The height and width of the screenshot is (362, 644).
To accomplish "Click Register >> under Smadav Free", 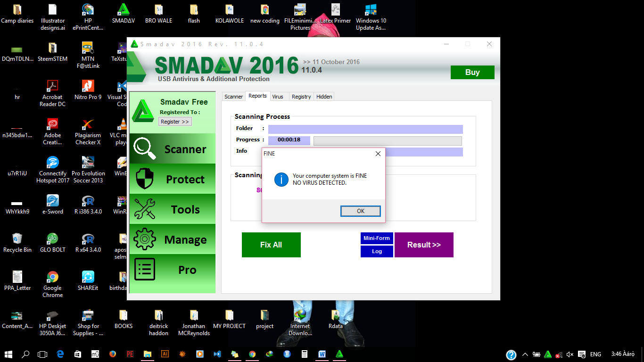I will pos(174,121).
